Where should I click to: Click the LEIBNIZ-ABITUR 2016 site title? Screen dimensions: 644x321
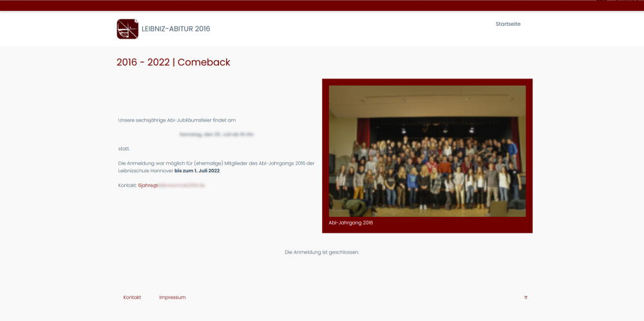[x=176, y=29]
